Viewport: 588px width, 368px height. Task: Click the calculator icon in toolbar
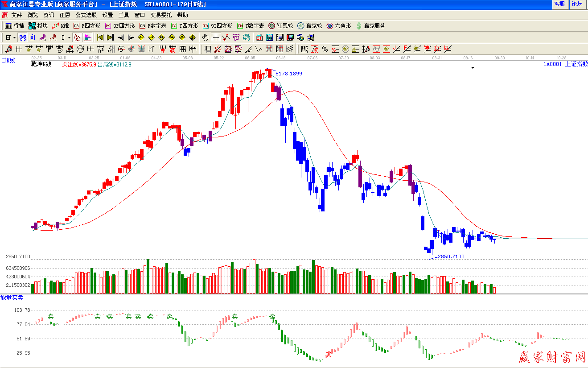pos(270,37)
